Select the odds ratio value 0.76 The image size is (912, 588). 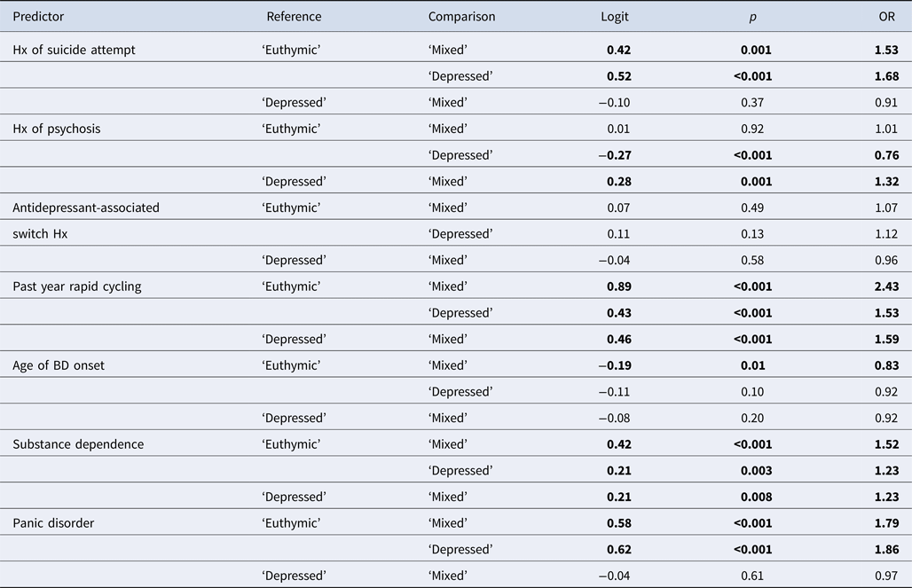886,155
